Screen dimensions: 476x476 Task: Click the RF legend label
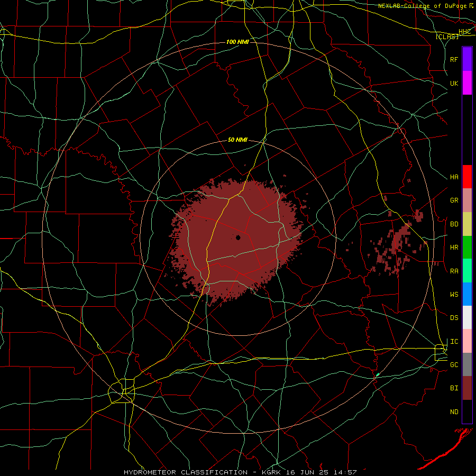click(454, 59)
